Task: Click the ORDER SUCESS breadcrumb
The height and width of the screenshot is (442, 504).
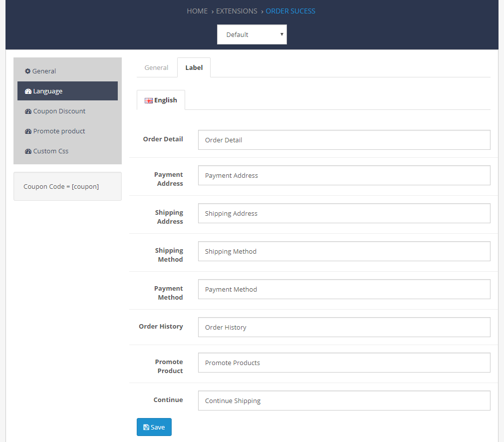Action: (x=290, y=11)
